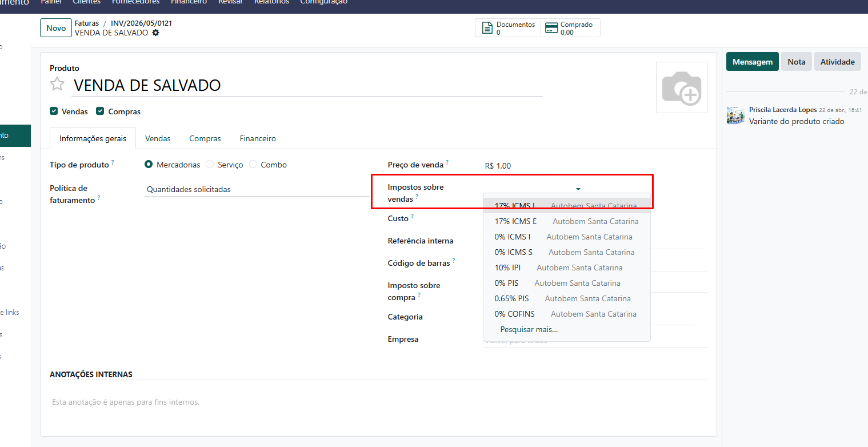Show help tooltip for Código de barras

454,261
